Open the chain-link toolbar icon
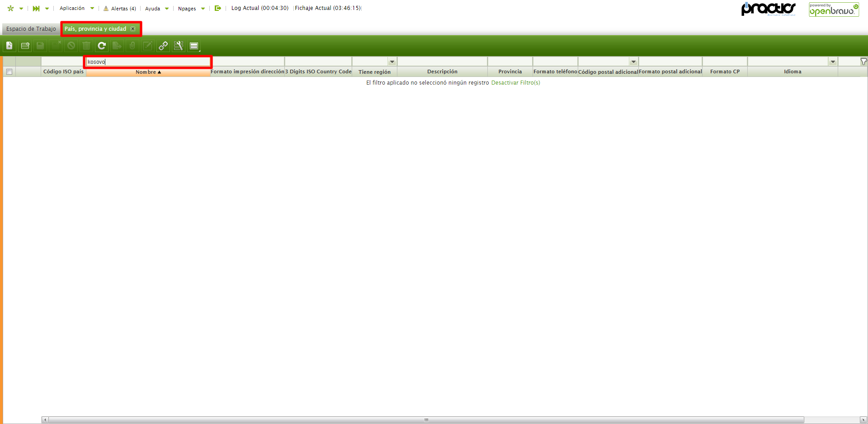Screen dimensions: 868x424 click(x=163, y=46)
